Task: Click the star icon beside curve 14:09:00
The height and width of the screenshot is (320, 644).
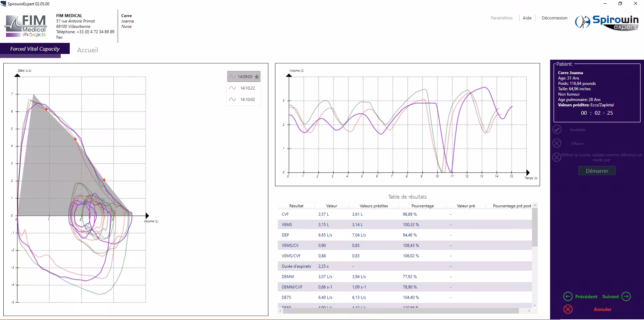Action: 257,77
